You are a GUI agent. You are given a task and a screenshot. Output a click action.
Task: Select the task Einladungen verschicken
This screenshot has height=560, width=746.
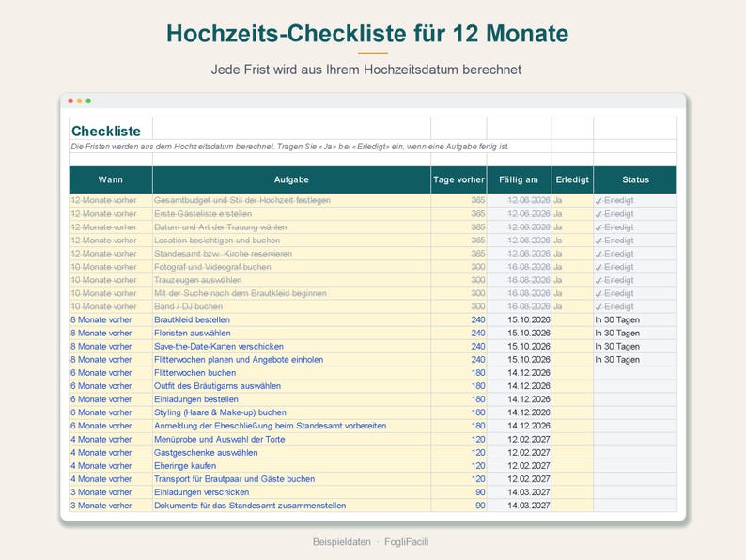(x=291, y=492)
